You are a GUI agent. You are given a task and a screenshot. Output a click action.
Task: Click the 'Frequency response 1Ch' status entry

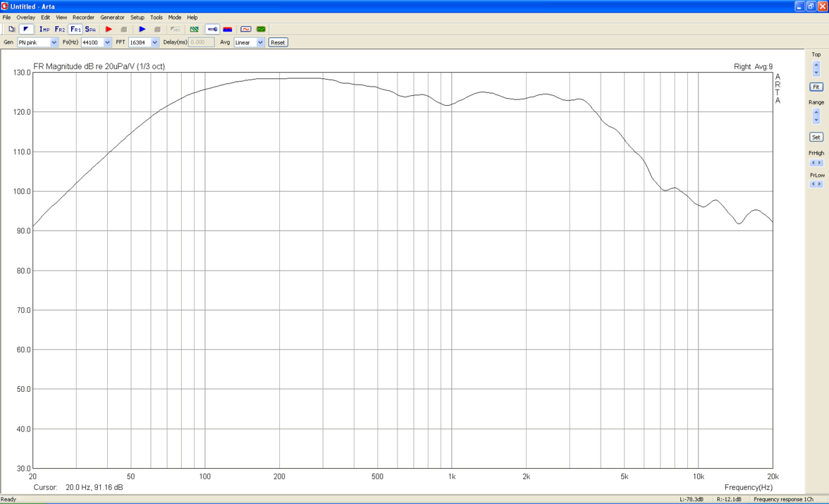tap(784, 499)
